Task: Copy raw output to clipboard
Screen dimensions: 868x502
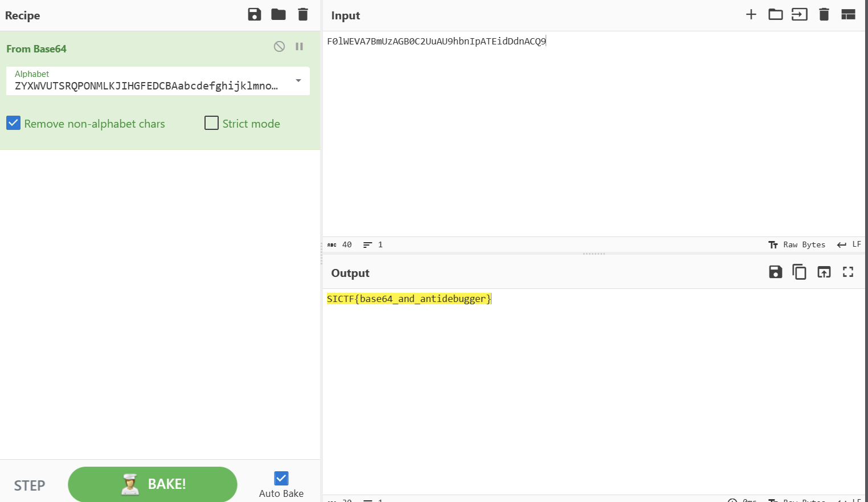Action: click(x=800, y=272)
